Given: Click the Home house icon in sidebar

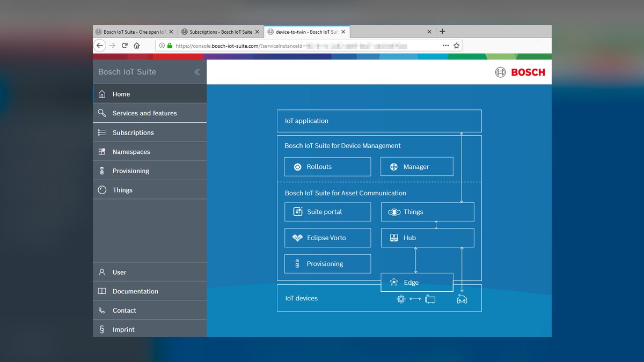Looking at the screenshot, I should 102,94.
